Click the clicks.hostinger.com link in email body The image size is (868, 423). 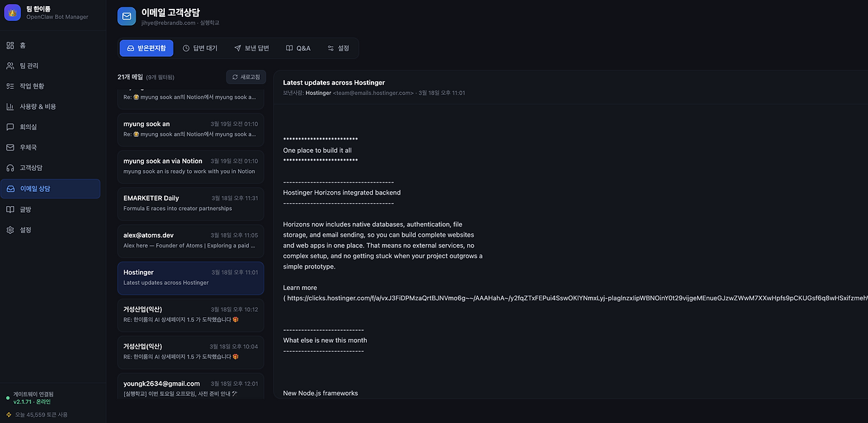tap(576, 298)
